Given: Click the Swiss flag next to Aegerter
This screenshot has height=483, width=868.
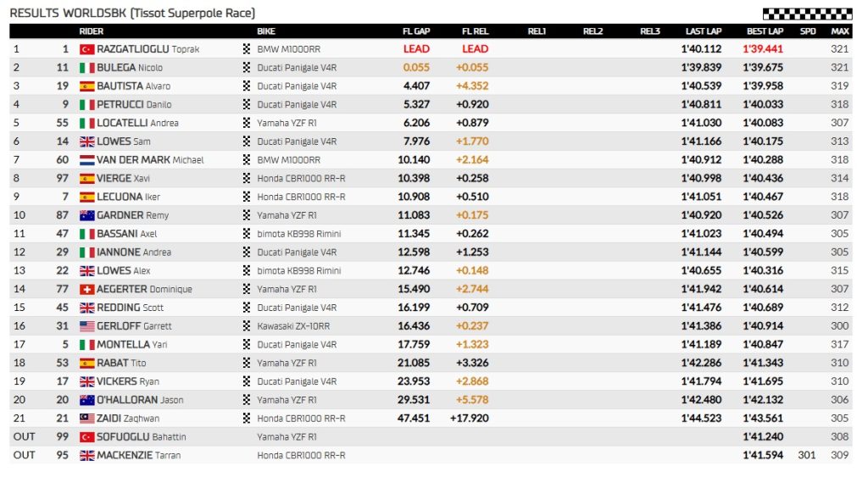Looking at the screenshot, I should coord(86,289).
